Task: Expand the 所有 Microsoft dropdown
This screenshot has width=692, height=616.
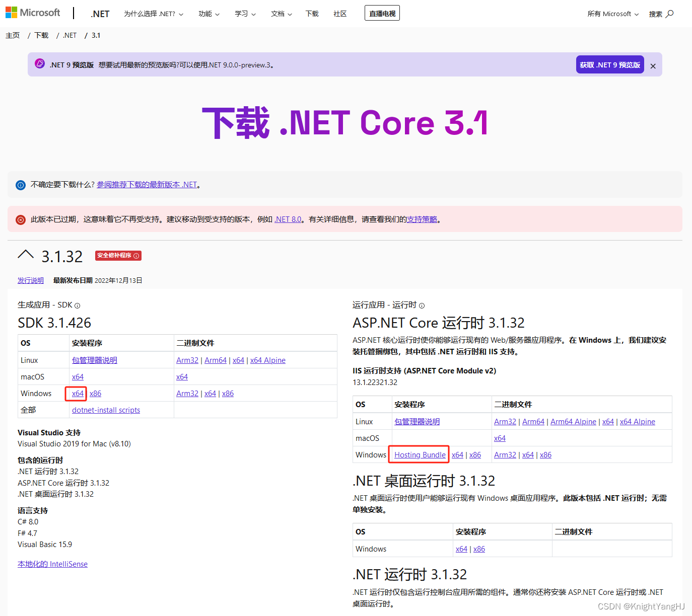Action: click(613, 14)
